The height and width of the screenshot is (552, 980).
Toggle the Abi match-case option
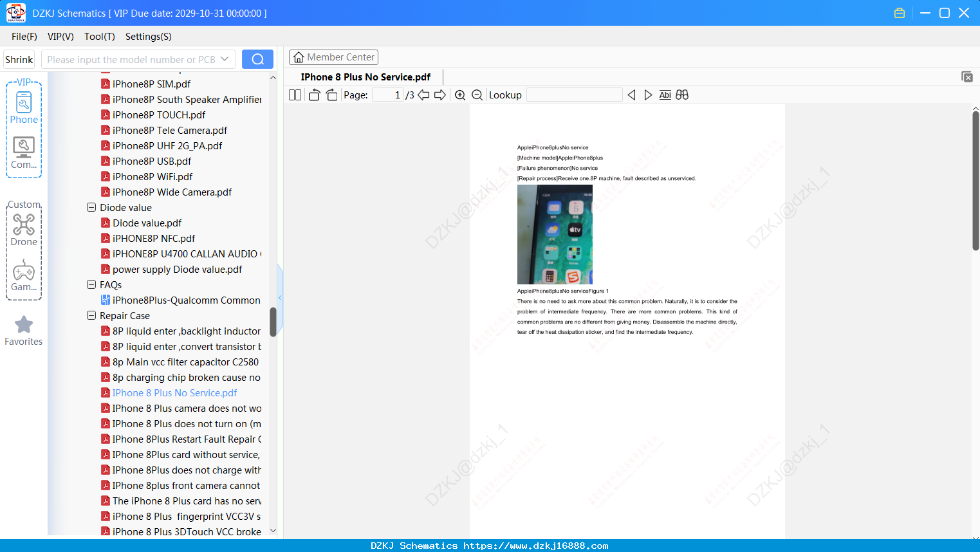pyautogui.click(x=665, y=95)
